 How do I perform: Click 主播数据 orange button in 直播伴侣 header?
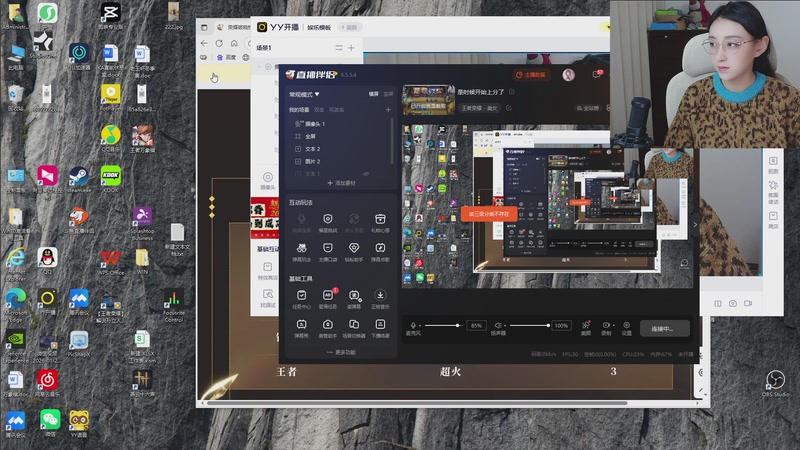coord(530,74)
